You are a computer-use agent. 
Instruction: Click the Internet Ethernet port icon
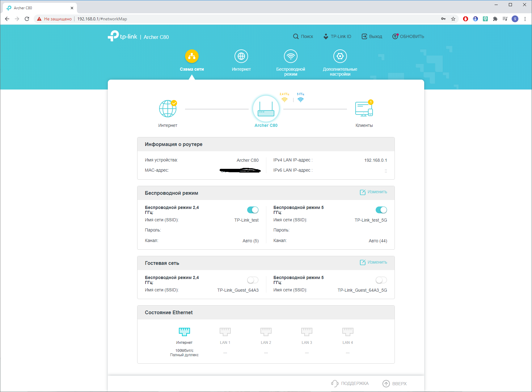pos(184,332)
